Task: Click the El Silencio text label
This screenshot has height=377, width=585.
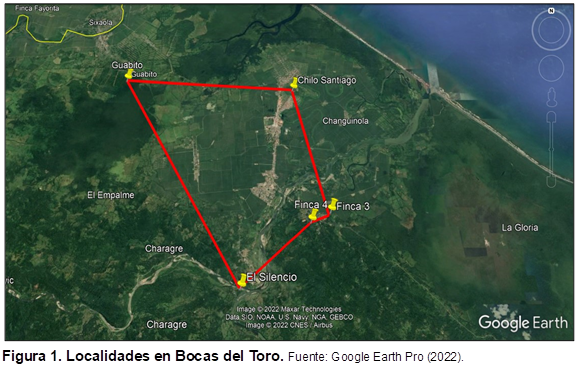Action: [x=272, y=277]
